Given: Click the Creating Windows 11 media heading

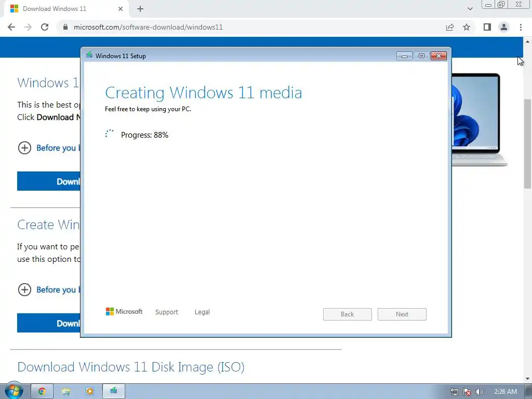Looking at the screenshot, I should click(204, 92).
